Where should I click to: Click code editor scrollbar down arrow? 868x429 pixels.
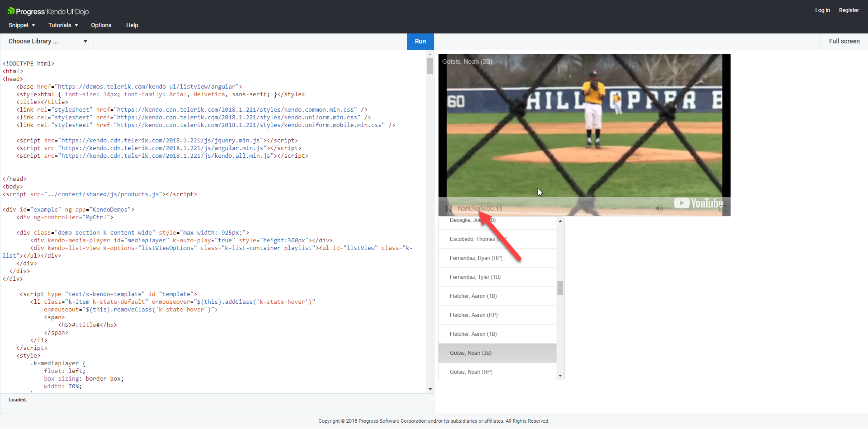point(430,389)
